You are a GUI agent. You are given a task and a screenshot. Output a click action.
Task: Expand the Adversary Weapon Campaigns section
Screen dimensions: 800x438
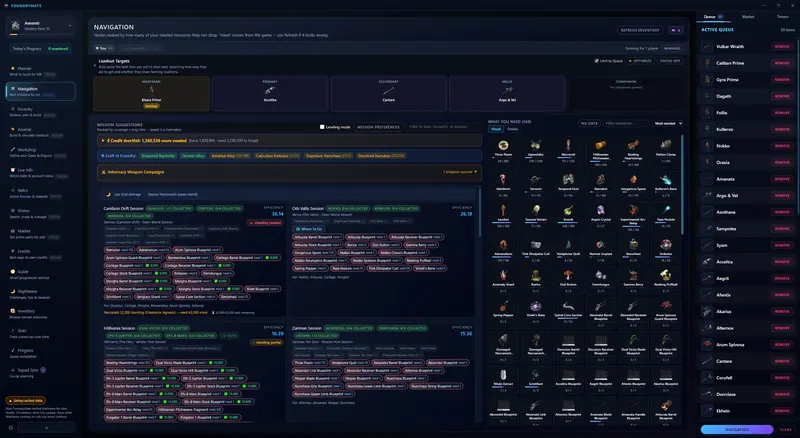coord(289,172)
